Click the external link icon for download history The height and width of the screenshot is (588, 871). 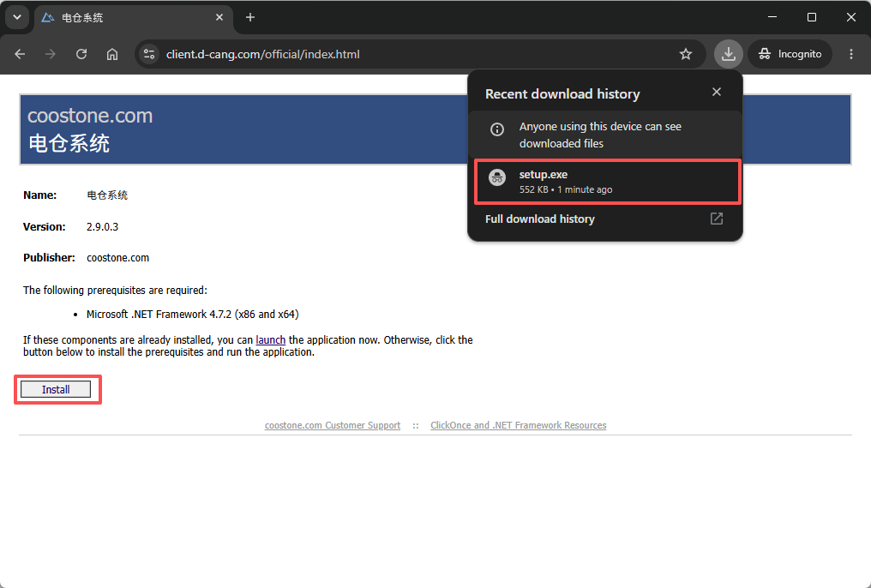pos(717,219)
